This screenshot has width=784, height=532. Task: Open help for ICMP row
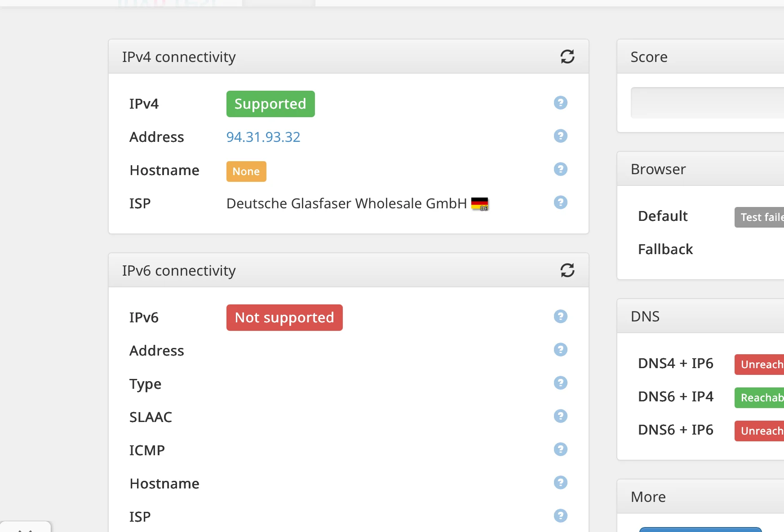[560, 449]
